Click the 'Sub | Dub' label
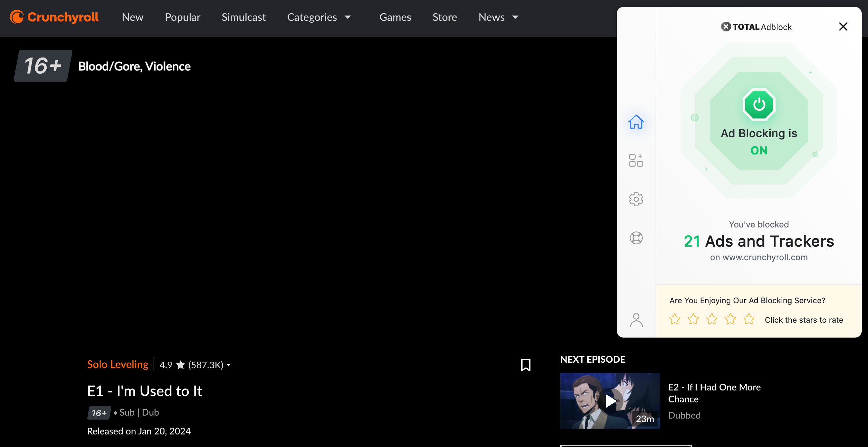 point(139,413)
